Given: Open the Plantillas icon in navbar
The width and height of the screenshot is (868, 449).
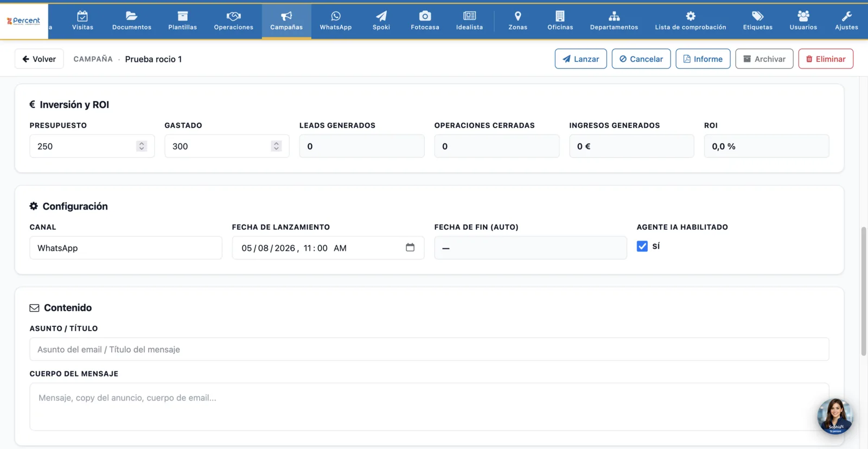Looking at the screenshot, I should coord(182,16).
